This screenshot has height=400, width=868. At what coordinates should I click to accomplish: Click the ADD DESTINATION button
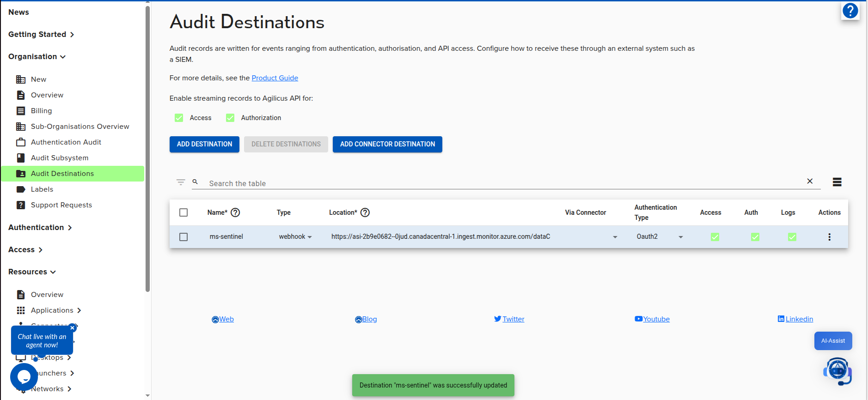204,144
